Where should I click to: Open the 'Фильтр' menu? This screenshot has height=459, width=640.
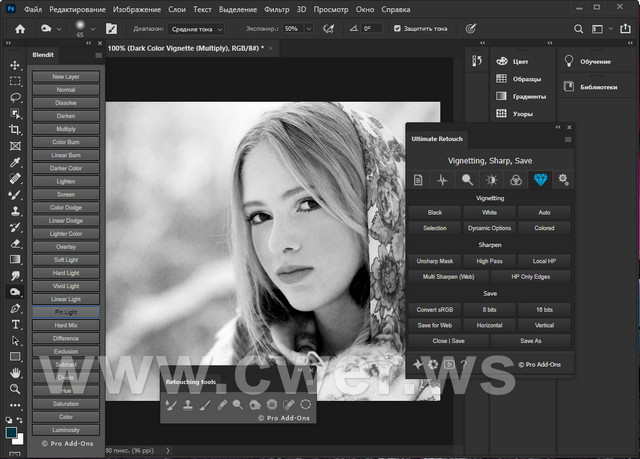(x=277, y=7)
